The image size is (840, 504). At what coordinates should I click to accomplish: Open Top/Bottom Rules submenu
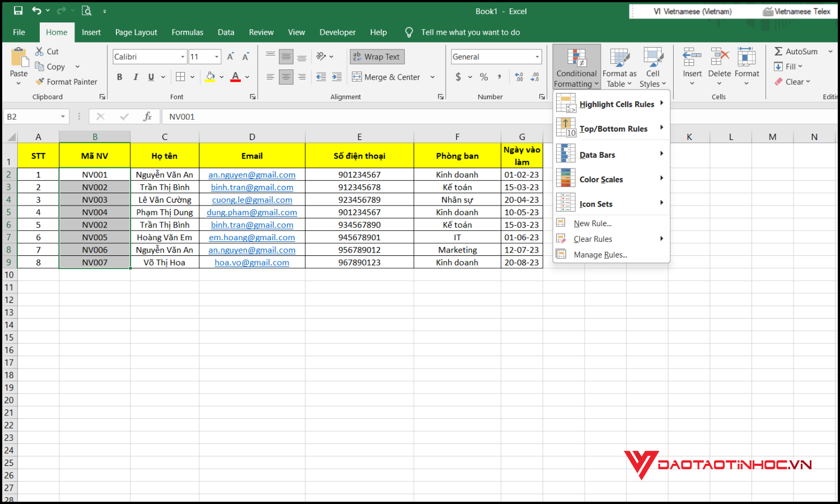[x=611, y=129]
